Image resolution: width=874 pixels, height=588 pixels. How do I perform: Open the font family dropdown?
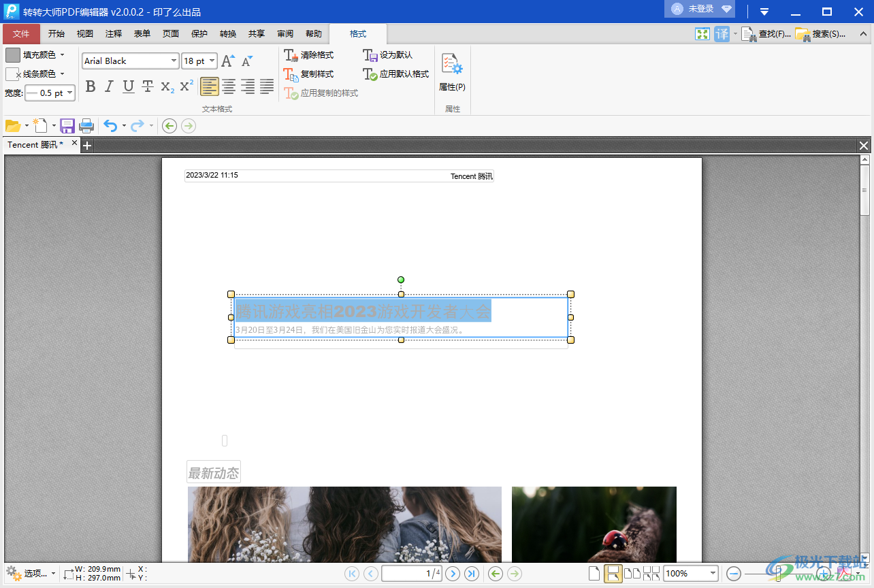(174, 61)
